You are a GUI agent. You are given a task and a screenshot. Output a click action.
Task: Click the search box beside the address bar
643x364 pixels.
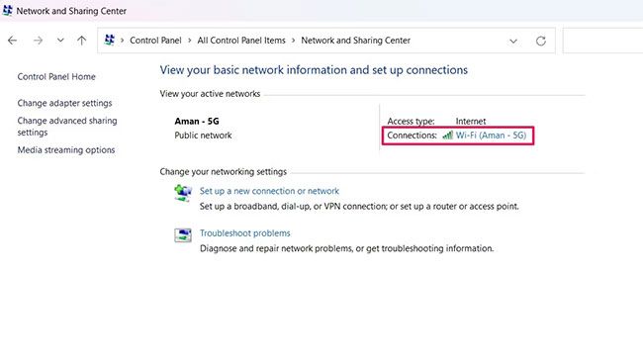602,41
